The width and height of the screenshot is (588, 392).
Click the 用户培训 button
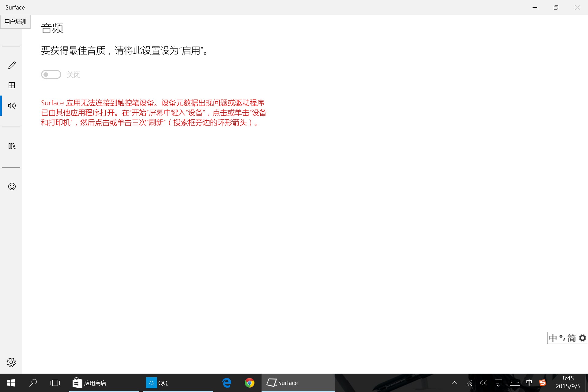[15, 22]
